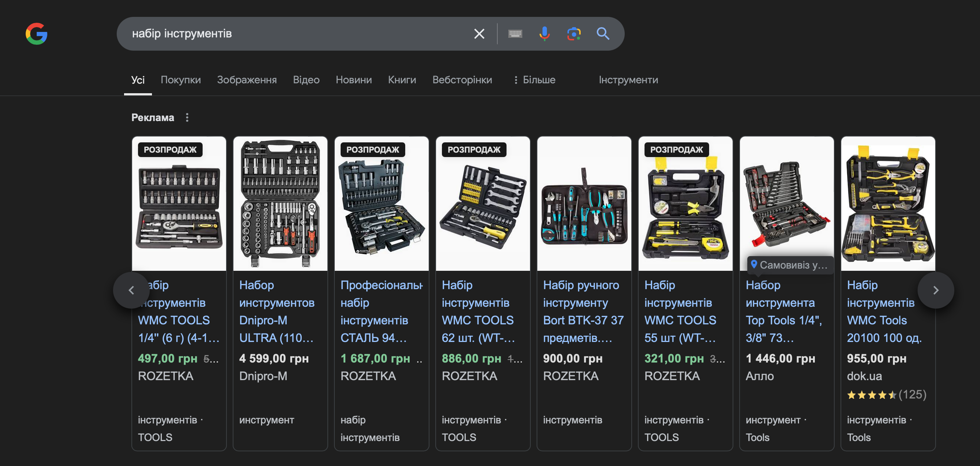The height and width of the screenshot is (466, 980).
Task: Expand the Більше menu
Action: [x=534, y=80]
